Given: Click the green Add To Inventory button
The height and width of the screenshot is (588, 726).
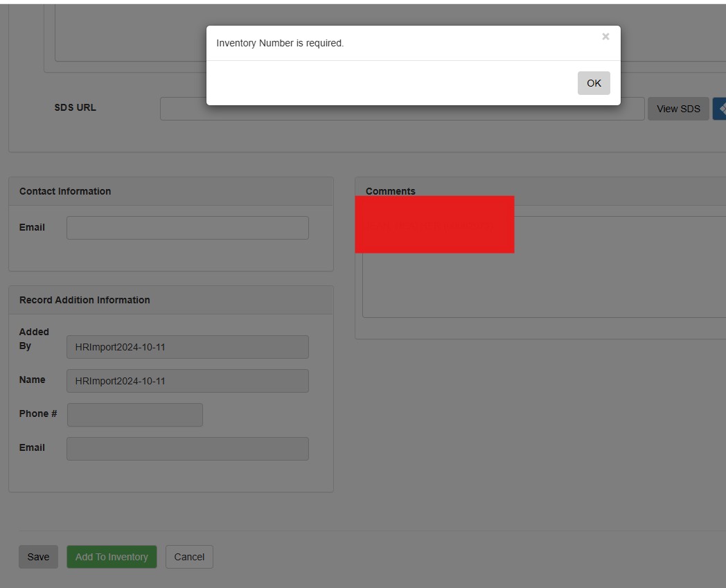Looking at the screenshot, I should (112, 557).
